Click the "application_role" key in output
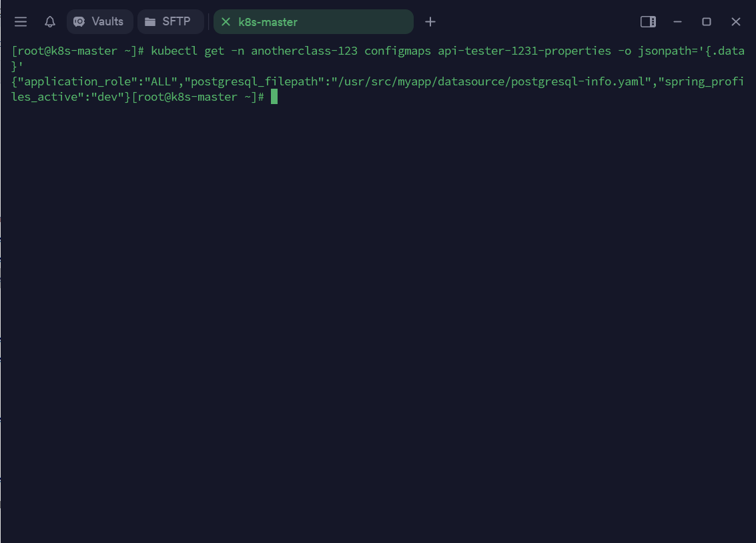Screen dimensions: 756x543 [77, 81]
